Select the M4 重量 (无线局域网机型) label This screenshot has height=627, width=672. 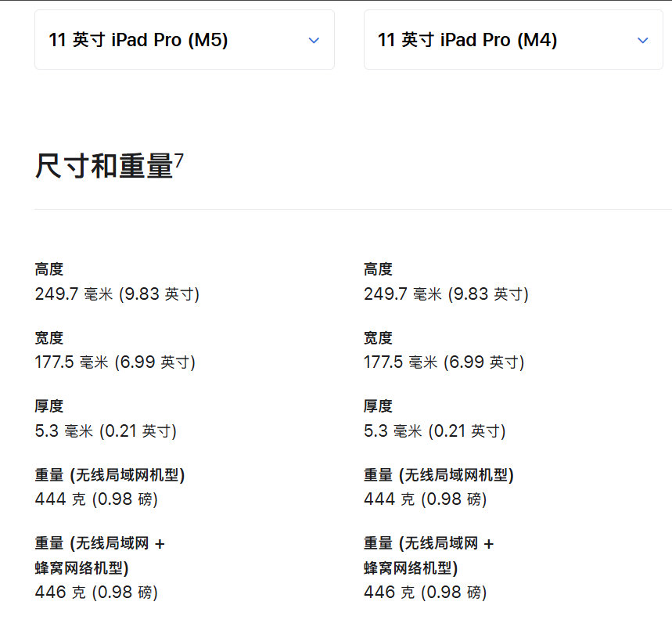(x=439, y=475)
